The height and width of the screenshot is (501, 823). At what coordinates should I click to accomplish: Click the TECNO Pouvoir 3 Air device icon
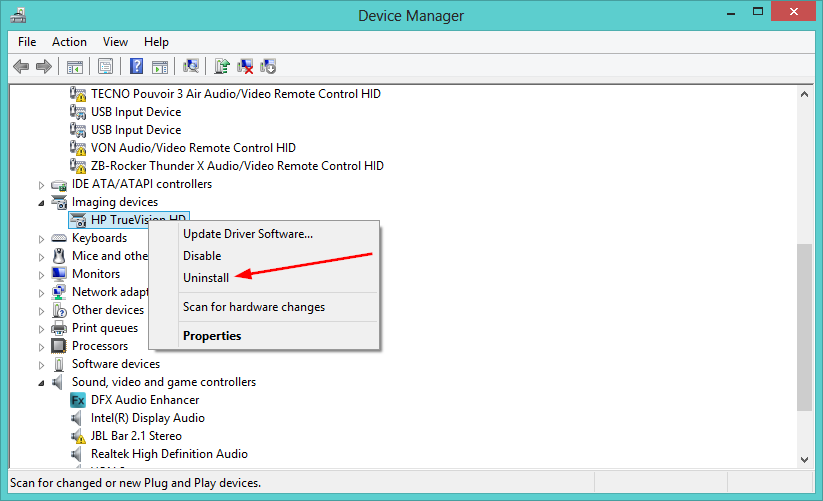click(78, 94)
